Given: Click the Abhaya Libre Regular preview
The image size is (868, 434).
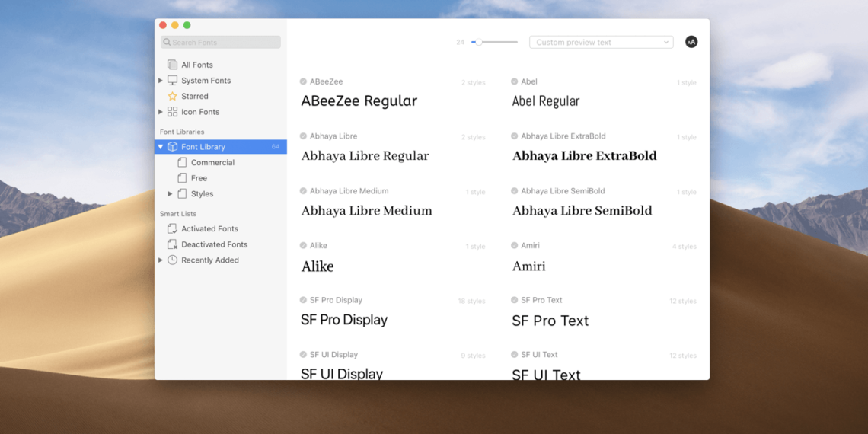Looking at the screenshot, I should (x=365, y=156).
